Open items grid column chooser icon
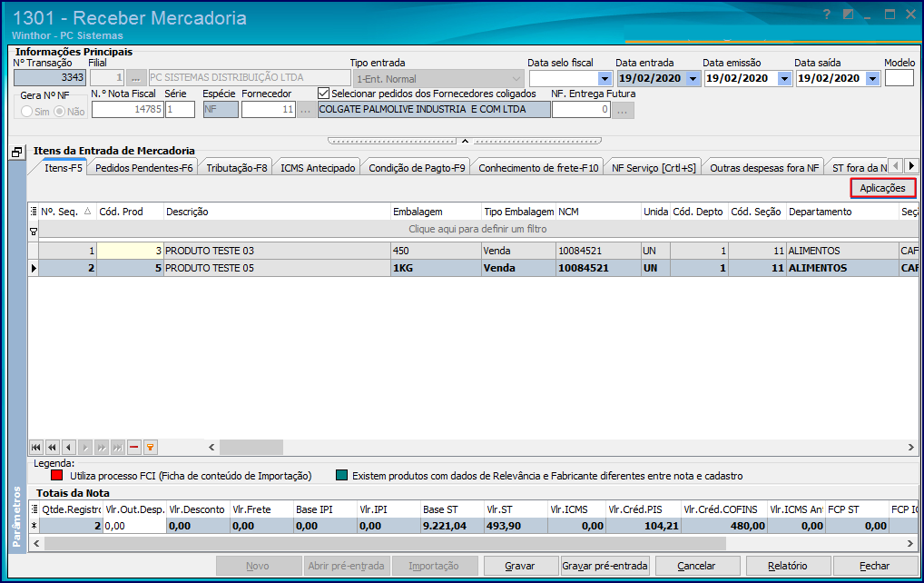 point(34,212)
